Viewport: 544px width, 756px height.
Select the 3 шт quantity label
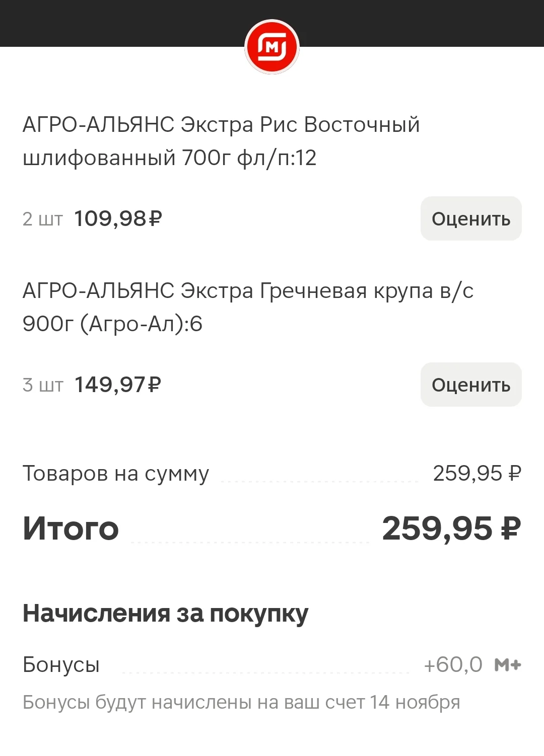[x=43, y=385]
